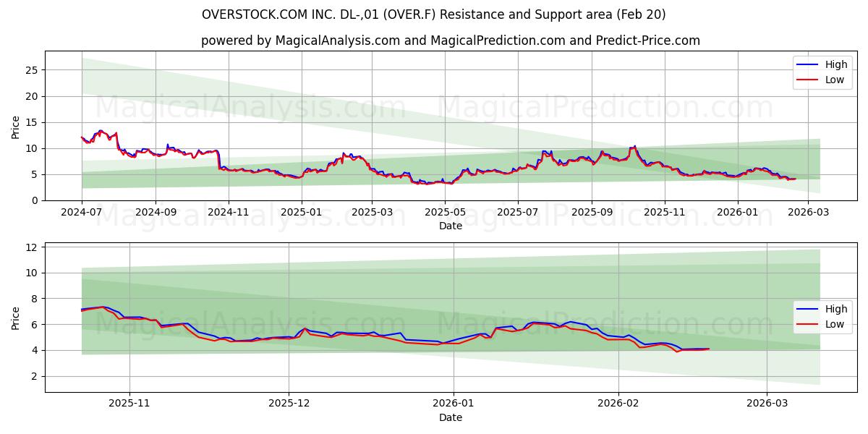Click the '2024-11' x-axis label in the upper chart
868x434 pixels.
point(229,213)
